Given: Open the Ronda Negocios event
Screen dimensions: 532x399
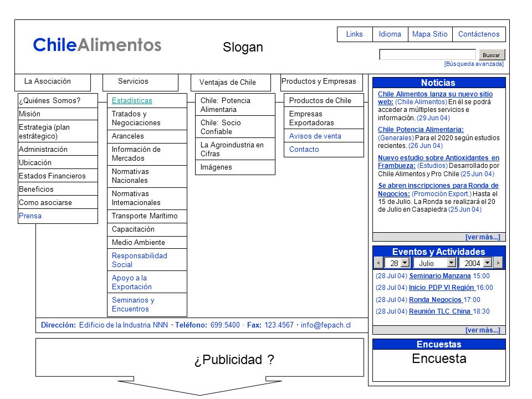Looking at the screenshot, I should point(436,300).
